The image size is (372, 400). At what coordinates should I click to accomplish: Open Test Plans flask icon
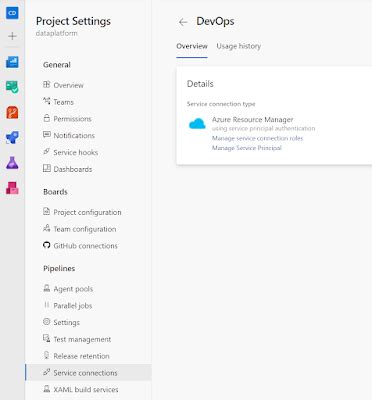coord(12,163)
